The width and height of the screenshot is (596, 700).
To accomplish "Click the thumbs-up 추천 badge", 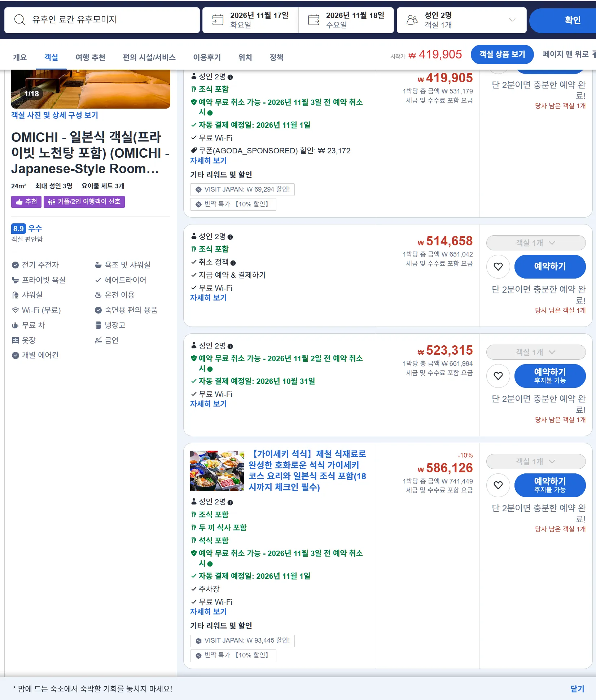I will pos(26,202).
